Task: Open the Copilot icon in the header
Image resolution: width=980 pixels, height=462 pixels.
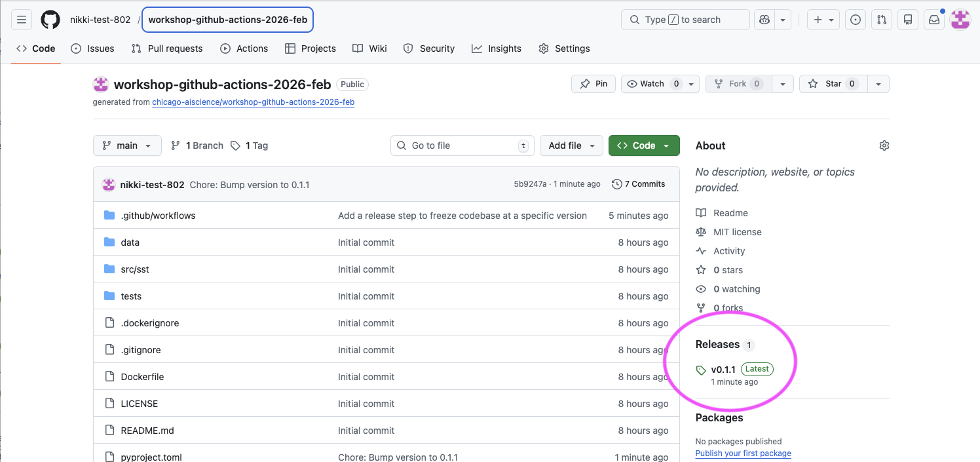Action: [764, 19]
